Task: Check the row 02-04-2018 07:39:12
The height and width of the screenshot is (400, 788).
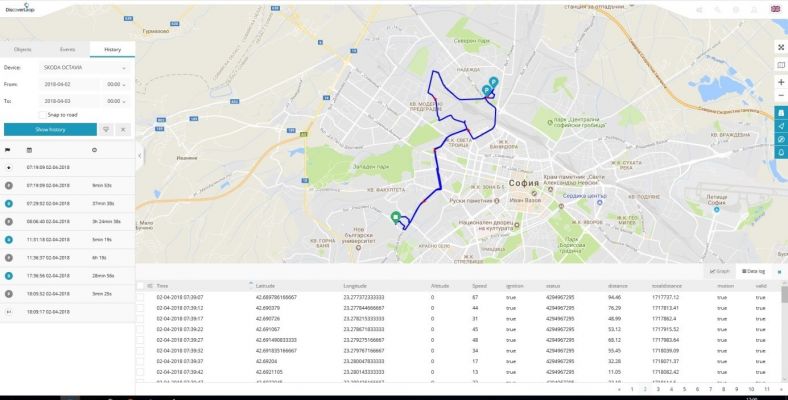Action: (140, 308)
